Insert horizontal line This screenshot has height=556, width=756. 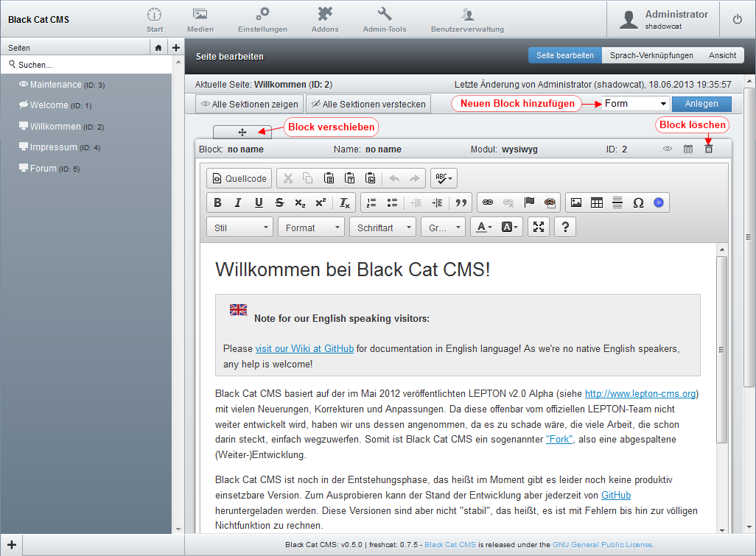(617, 203)
